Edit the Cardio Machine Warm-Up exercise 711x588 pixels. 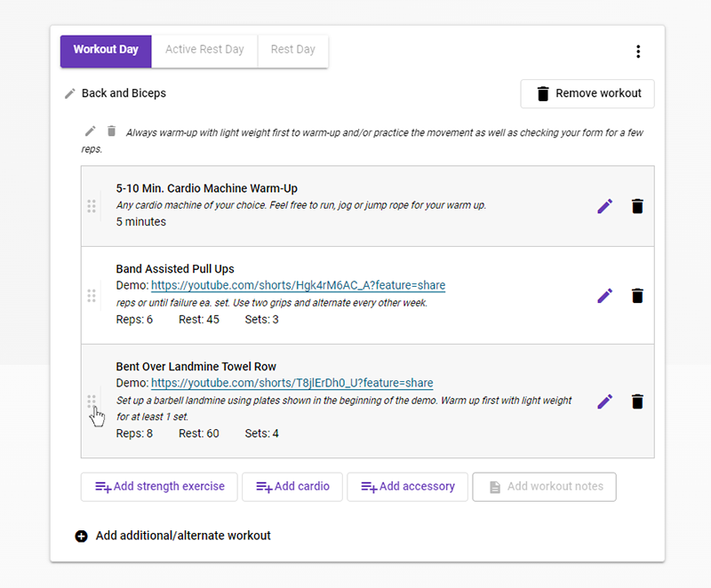pyautogui.click(x=605, y=206)
